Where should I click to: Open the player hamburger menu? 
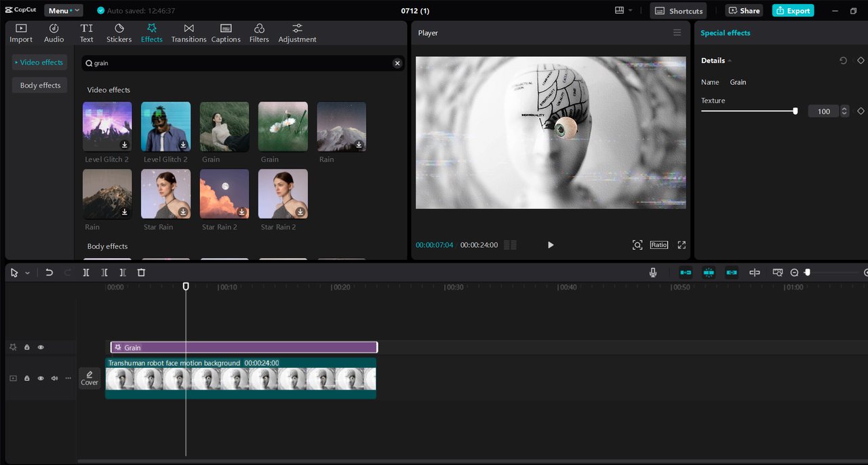click(677, 33)
